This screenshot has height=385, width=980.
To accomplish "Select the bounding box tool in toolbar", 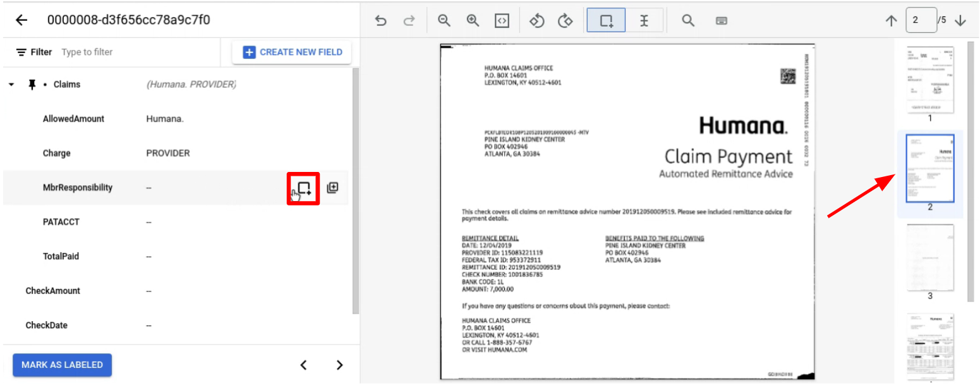I will (607, 20).
